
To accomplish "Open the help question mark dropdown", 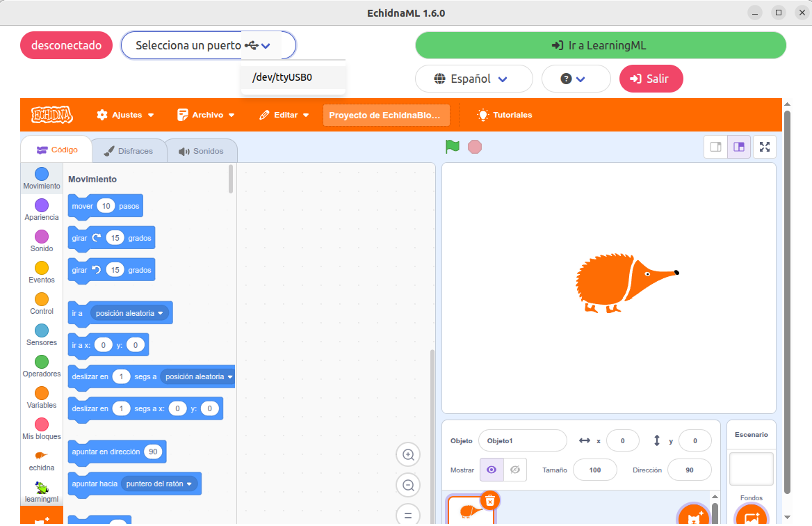I will point(576,79).
